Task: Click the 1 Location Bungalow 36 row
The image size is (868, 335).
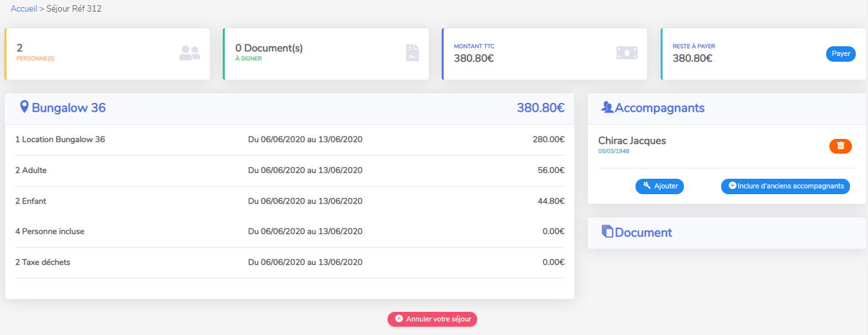Action: click(60, 140)
